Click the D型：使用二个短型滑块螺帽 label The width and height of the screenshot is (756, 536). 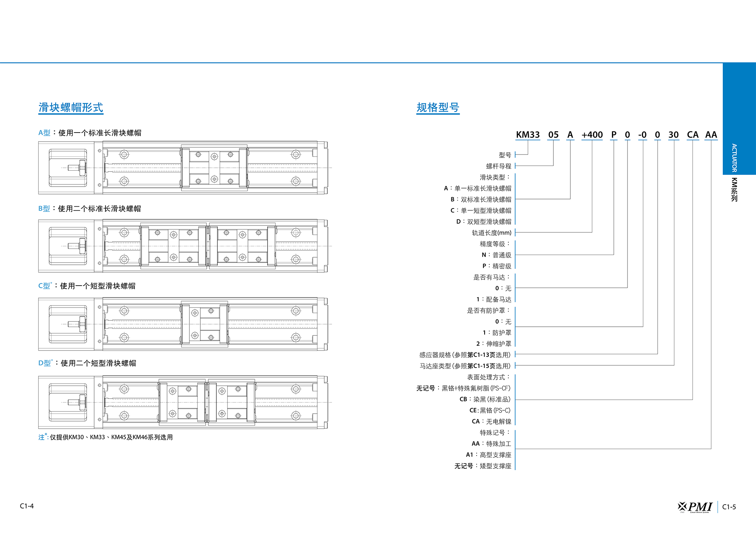(87, 363)
